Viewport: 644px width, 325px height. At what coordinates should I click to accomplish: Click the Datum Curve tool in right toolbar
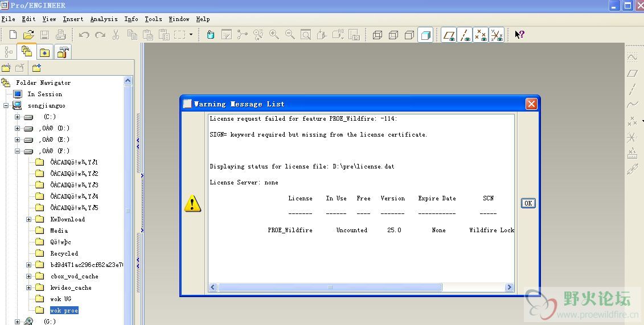click(x=633, y=105)
